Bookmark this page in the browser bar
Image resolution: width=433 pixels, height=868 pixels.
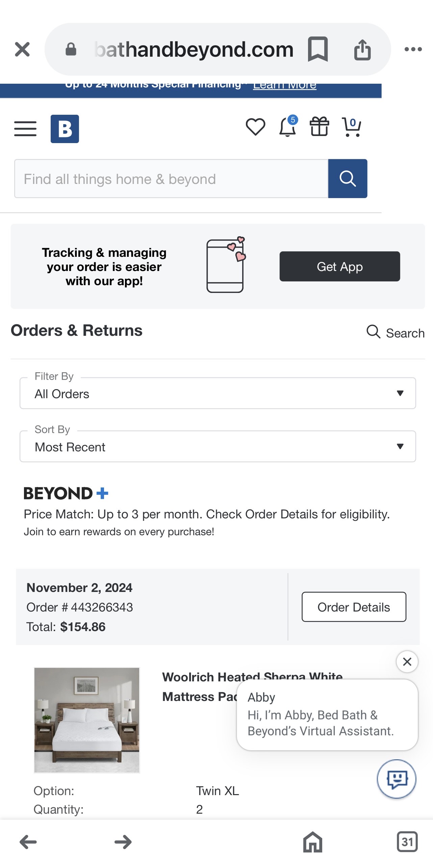318,49
